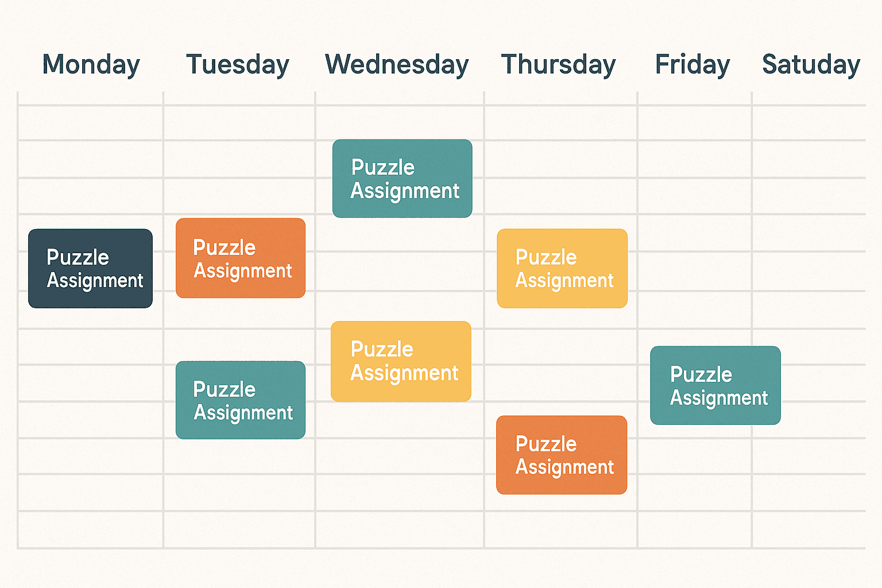The width and height of the screenshot is (882, 588).
Task: Choose the Thursday day header
Action: coord(558,64)
